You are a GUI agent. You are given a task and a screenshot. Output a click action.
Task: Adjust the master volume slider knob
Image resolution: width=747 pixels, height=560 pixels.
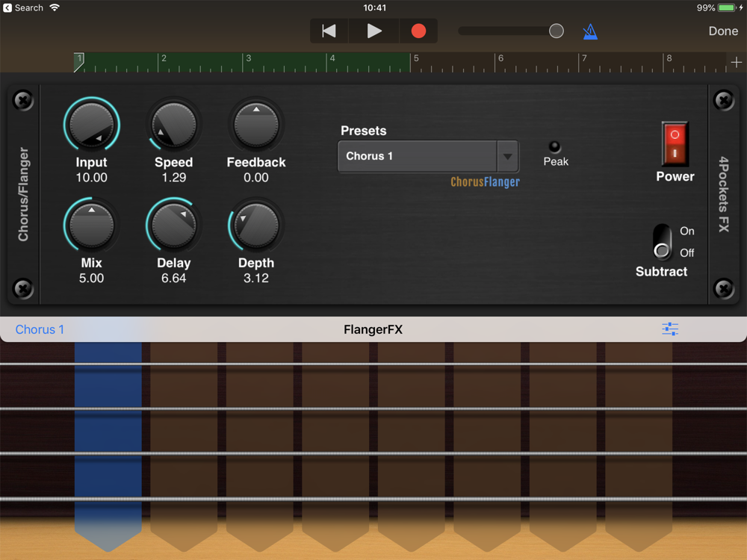[x=556, y=31]
